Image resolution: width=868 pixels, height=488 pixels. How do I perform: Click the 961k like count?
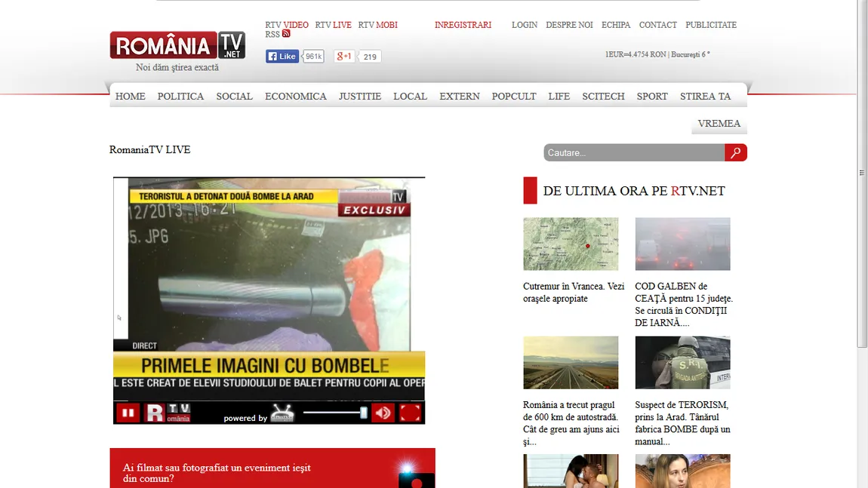pos(313,56)
